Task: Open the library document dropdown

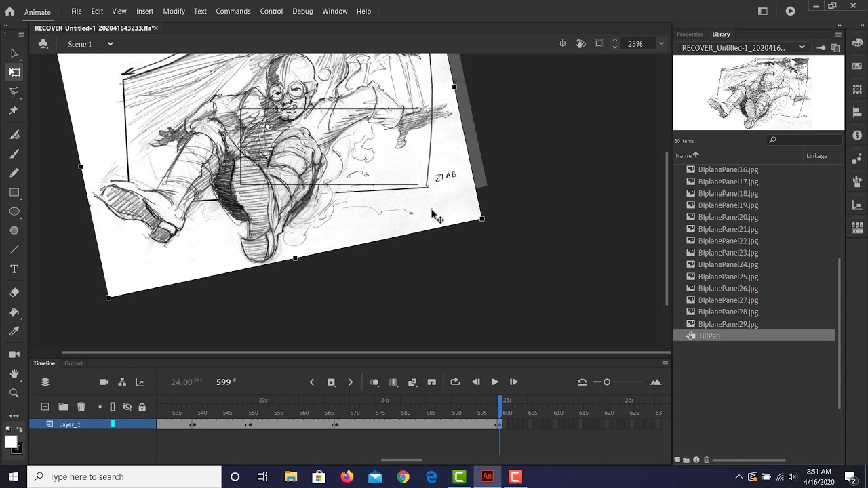Action: pyautogui.click(x=802, y=47)
